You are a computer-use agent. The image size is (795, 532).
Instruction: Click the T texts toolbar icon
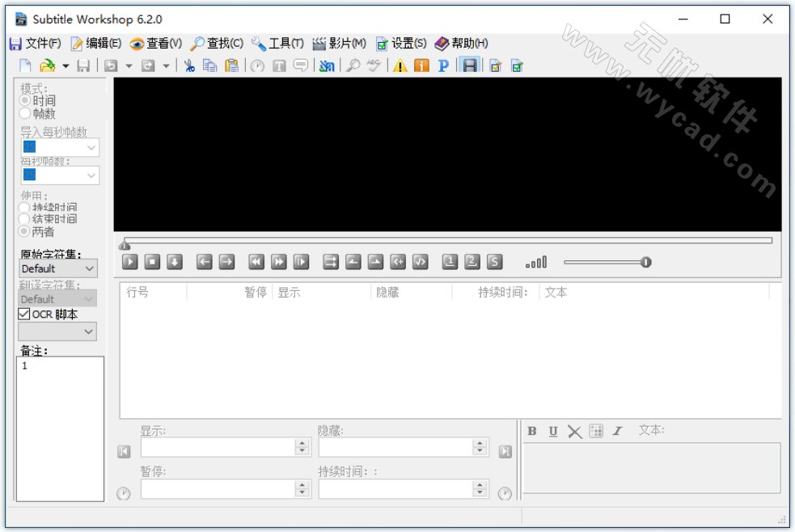click(x=279, y=65)
